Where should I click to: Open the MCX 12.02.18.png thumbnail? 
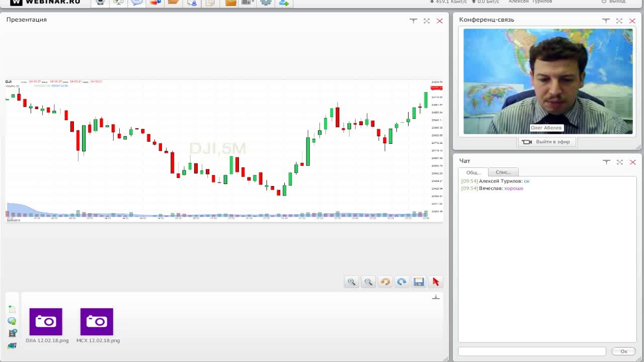pyautogui.click(x=97, y=322)
